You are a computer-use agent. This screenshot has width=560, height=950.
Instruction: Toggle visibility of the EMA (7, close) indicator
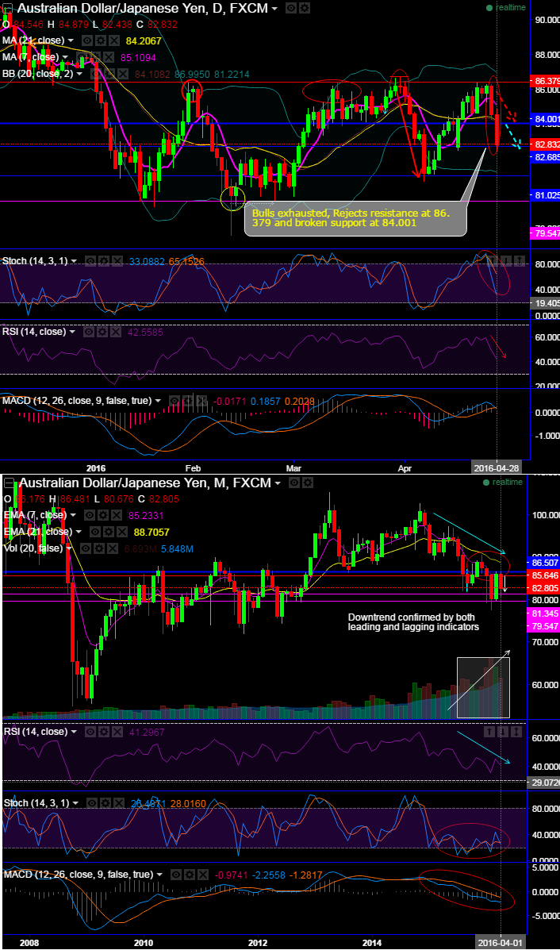click(90, 515)
